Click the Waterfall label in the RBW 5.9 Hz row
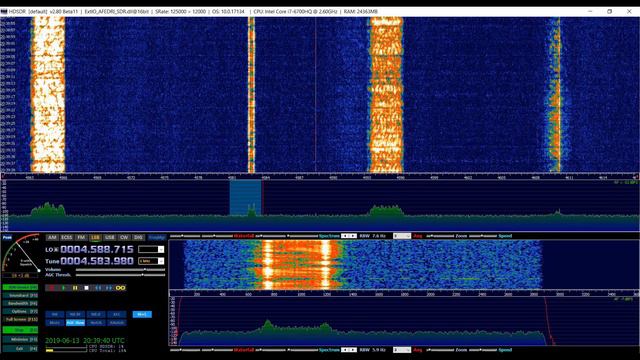Screen dimensions: 640x360 point(244,350)
